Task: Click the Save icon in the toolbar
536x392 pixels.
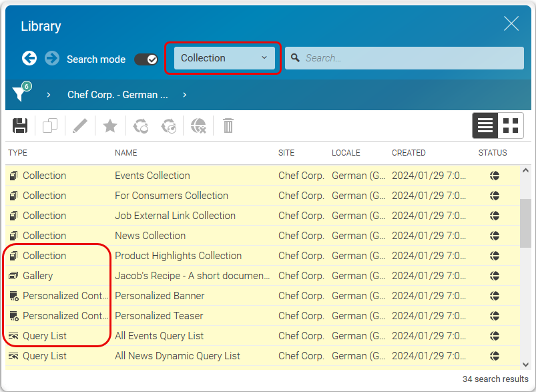Action: pos(19,126)
